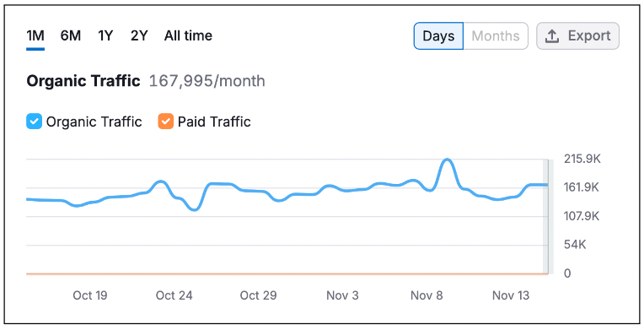The image size is (644, 330).
Task: Select the 6M time range tab
Action: [x=71, y=35]
